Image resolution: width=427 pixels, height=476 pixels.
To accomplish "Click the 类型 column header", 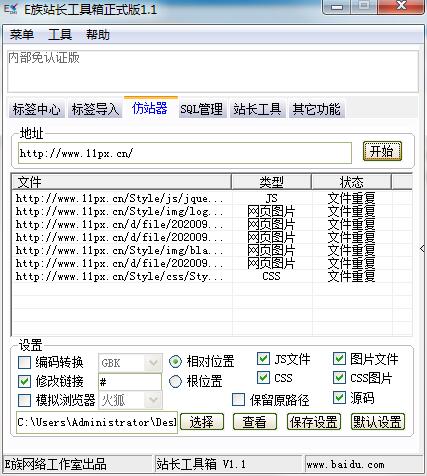I will 271,182.
